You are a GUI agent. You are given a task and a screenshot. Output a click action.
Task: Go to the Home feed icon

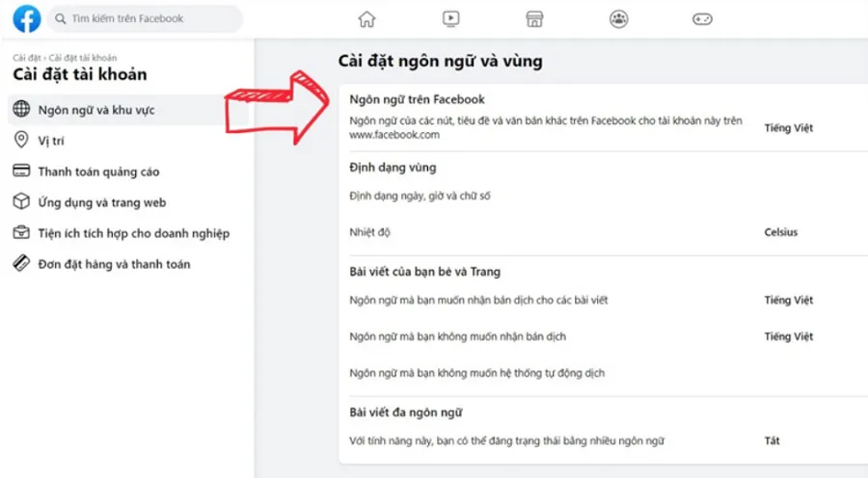point(366,19)
